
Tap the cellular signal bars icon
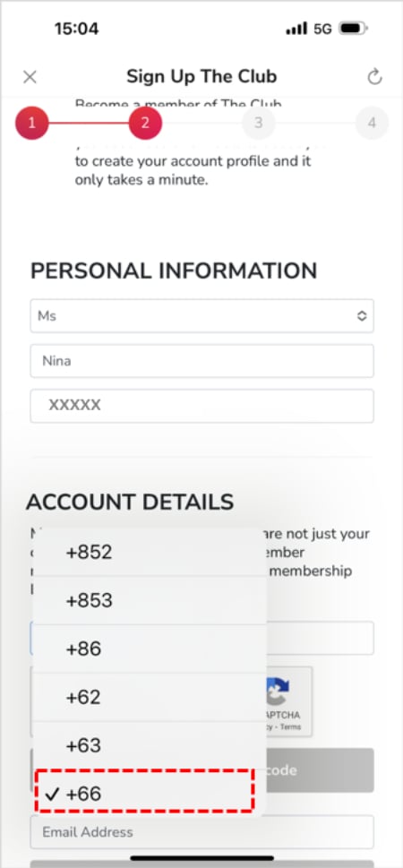[296, 29]
